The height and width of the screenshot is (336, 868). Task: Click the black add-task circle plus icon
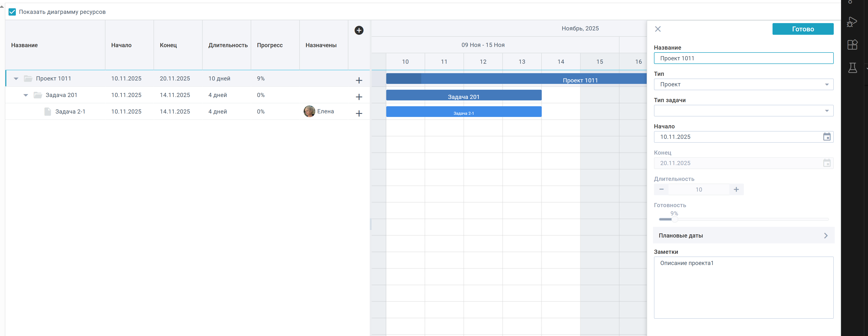[x=359, y=30]
